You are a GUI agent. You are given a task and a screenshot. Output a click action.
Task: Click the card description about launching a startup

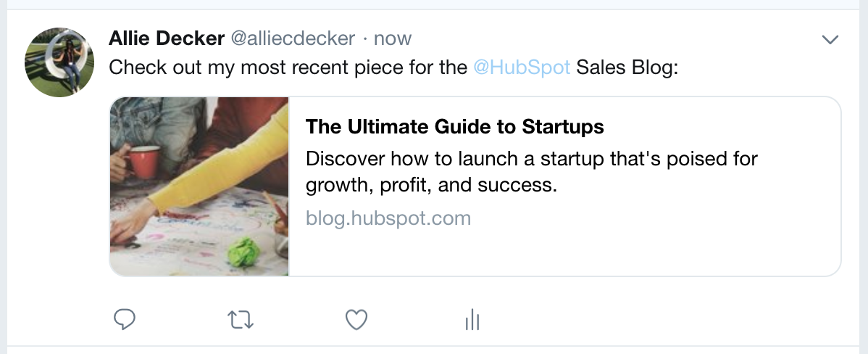click(x=532, y=171)
